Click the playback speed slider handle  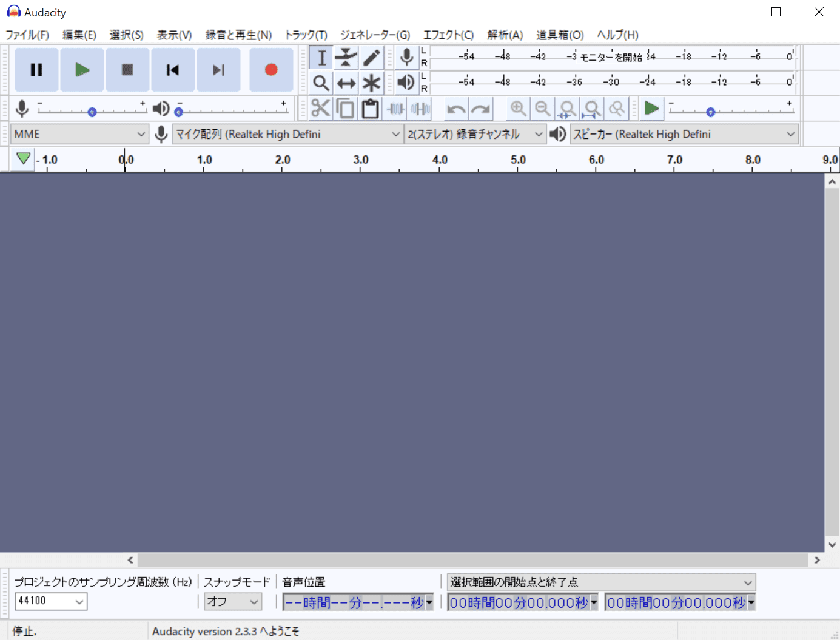coord(711,112)
